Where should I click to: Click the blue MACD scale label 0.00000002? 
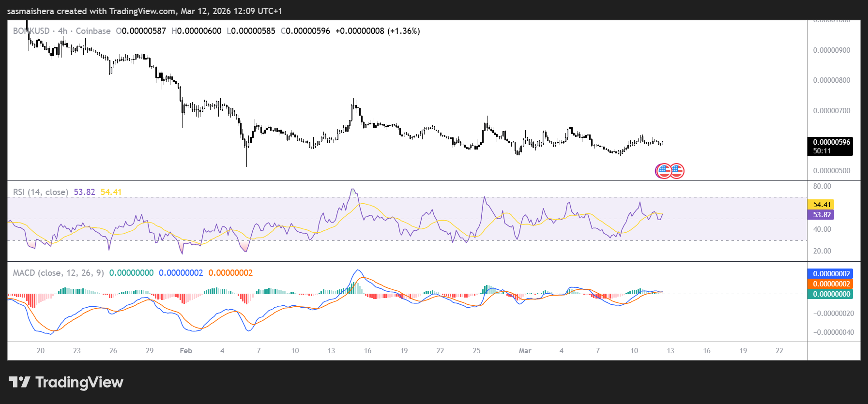click(830, 274)
